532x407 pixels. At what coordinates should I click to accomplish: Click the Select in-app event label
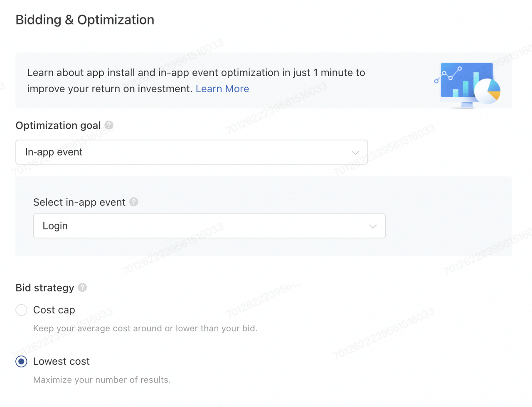[x=79, y=202]
